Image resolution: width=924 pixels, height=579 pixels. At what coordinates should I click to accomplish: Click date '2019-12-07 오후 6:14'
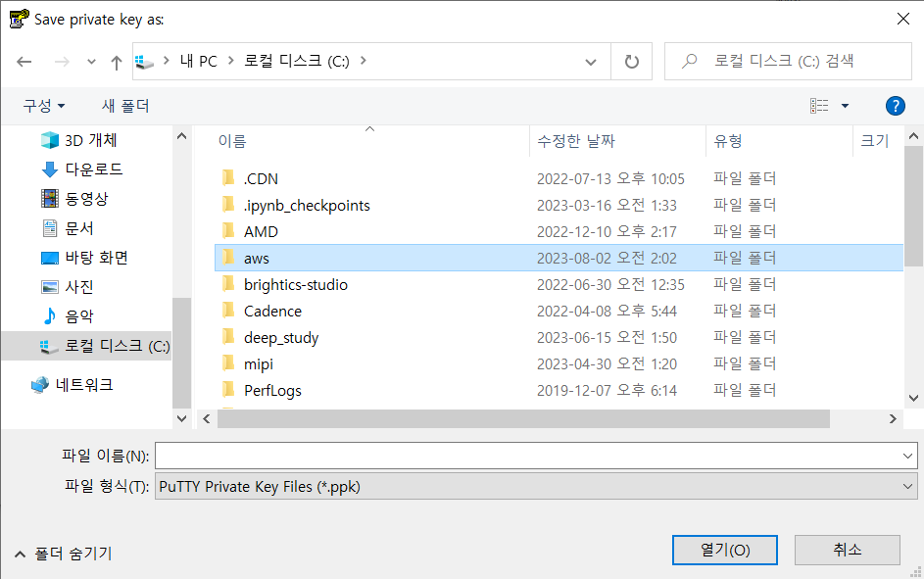point(607,391)
